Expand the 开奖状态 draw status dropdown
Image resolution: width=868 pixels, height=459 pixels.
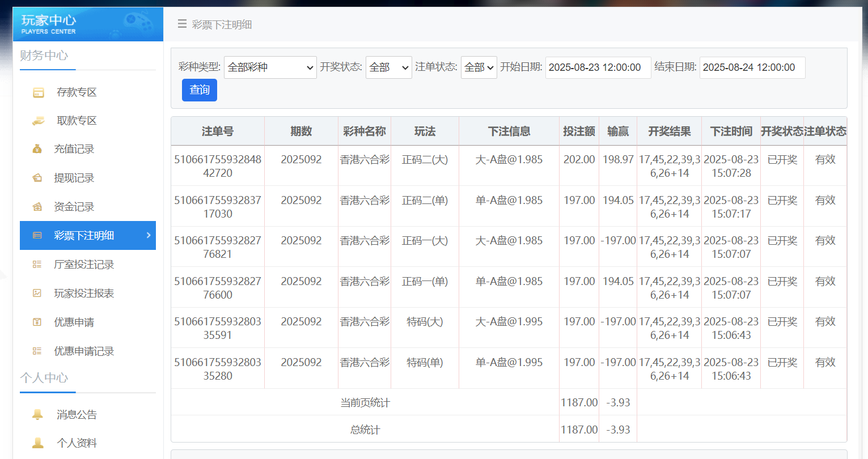(388, 67)
